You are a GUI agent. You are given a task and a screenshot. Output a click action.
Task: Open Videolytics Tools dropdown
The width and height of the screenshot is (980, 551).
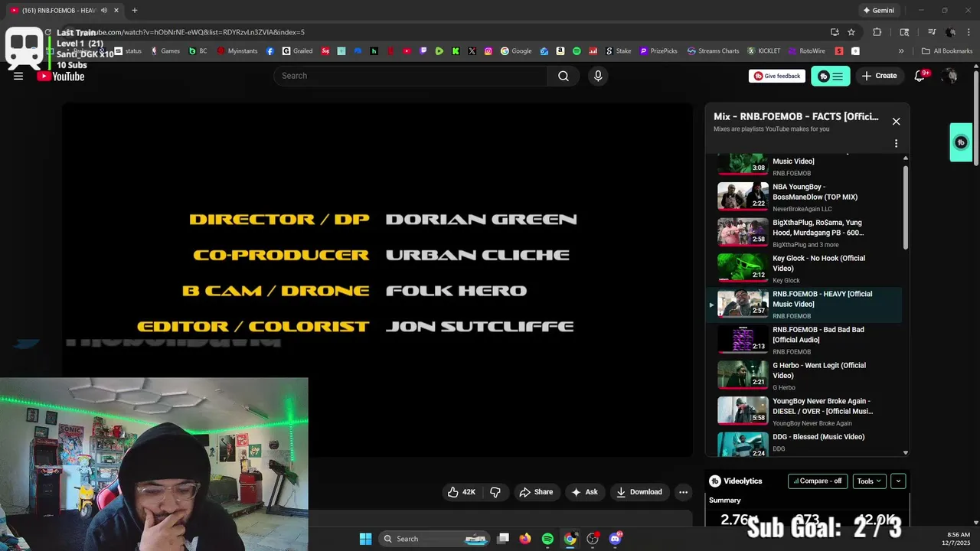point(869,481)
